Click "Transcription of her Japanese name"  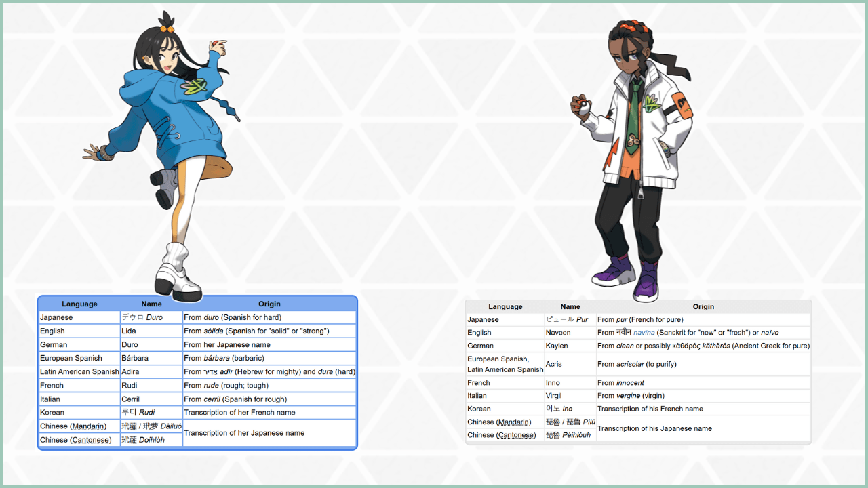(244, 433)
